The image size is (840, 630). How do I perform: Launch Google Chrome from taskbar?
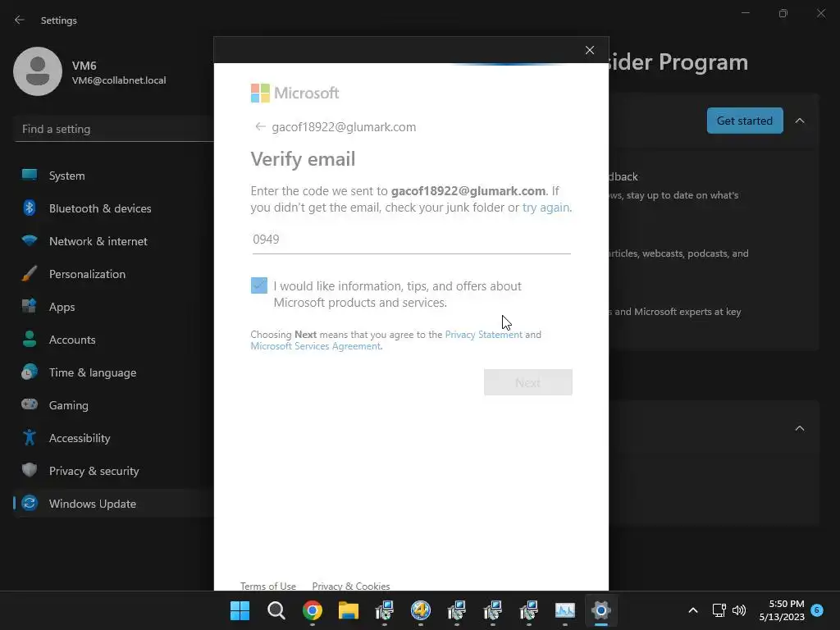313,610
